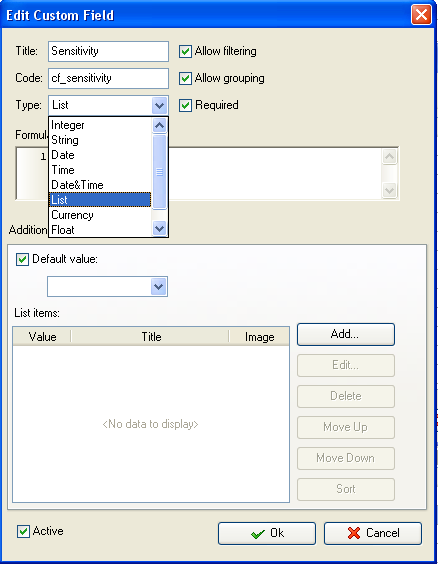Toggle the Required checkbox
Image resolution: width=438 pixels, height=564 pixels.
[x=185, y=105]
